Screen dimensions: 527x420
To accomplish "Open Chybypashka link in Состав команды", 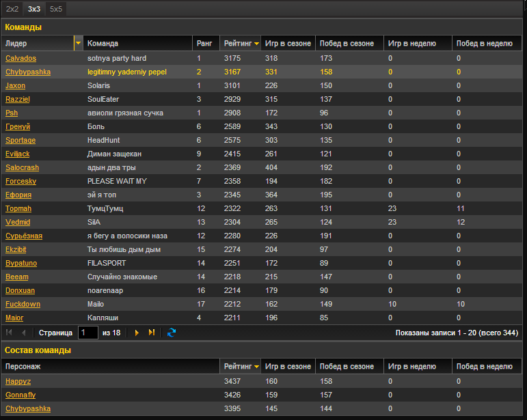I will pos(28,408).
